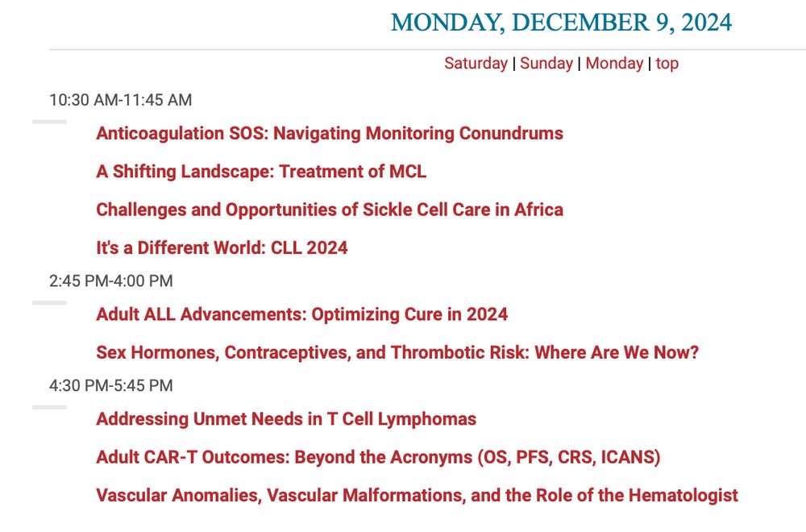
Task: Open Sex Hormones, Contraceptives, and Thrombotic Risk link
Action: point(397,352)
